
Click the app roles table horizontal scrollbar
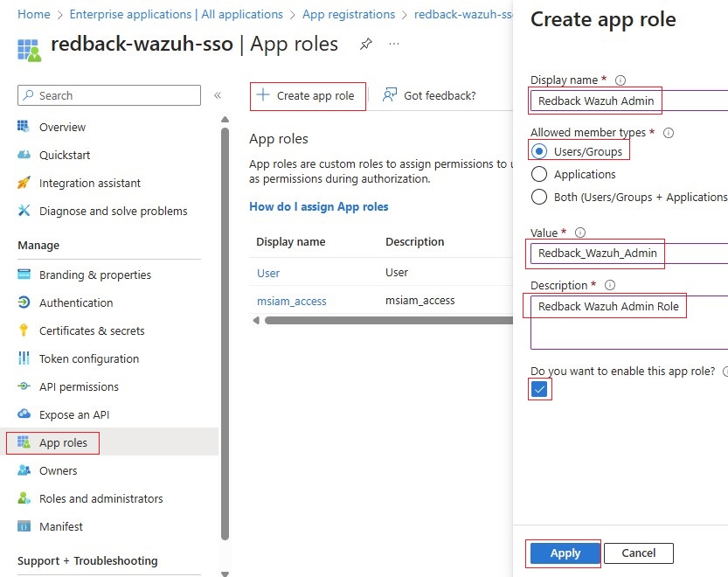(388, 321)
